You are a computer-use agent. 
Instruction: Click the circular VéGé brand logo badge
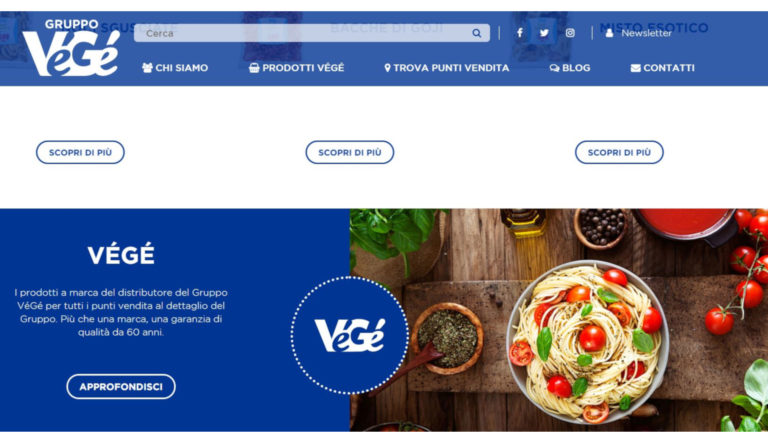click(x=350, y=336)
